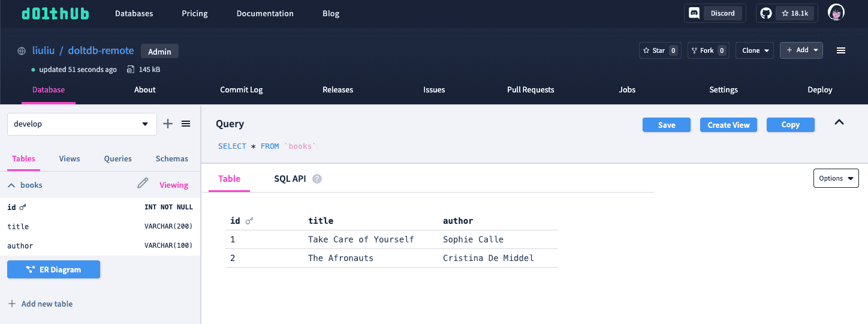Image resolution: width=868 pixels, height=324 pixels.
Task: Open the user avatar profile menu
Action: click(x=836, y=13)
